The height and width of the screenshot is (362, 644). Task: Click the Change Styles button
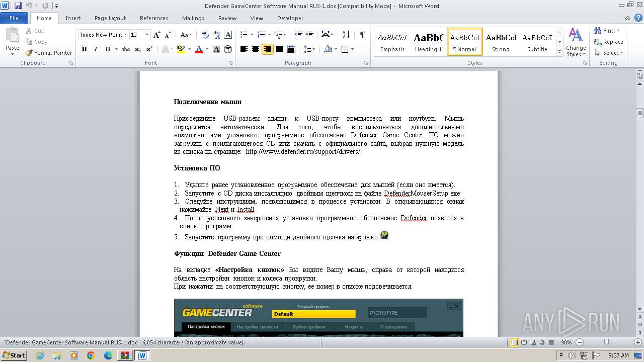576,42
